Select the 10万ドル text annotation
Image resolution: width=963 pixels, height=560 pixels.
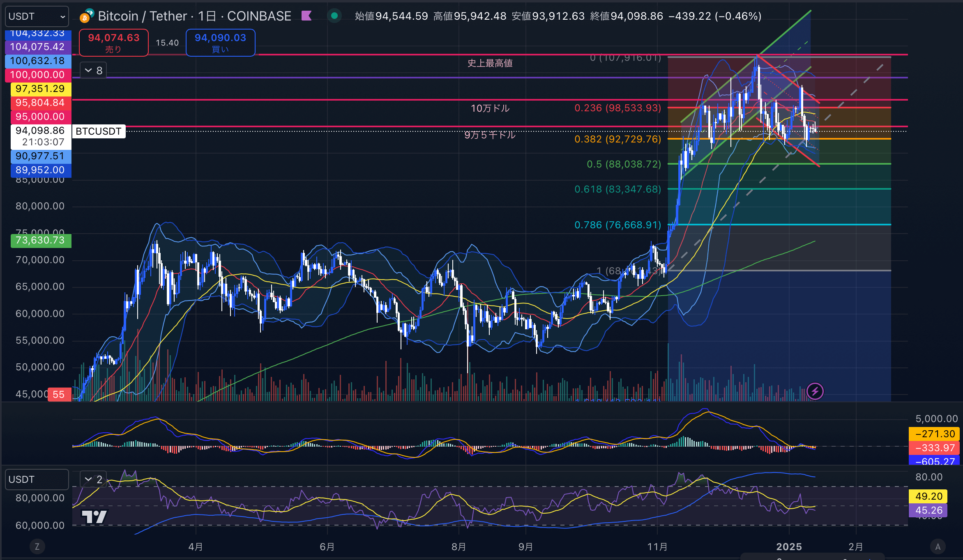click(x=490, y=108)
